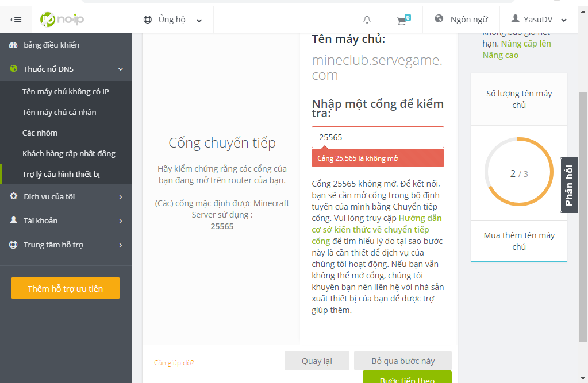Collapse sidebar with the hamburger menu icon
588x383 pixels.
click(x=16, y=20)
